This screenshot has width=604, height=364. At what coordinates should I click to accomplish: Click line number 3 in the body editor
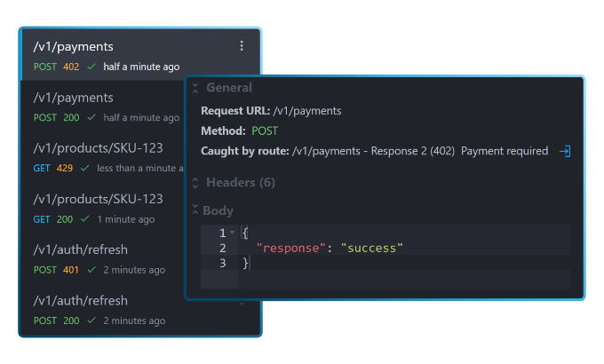coord(222,264)
